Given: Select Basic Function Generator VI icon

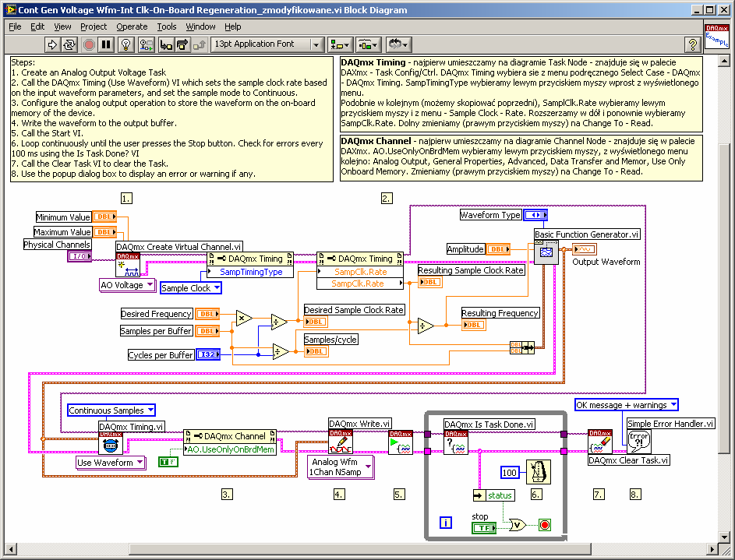Looking at the screenshot, I should [546, 252].
